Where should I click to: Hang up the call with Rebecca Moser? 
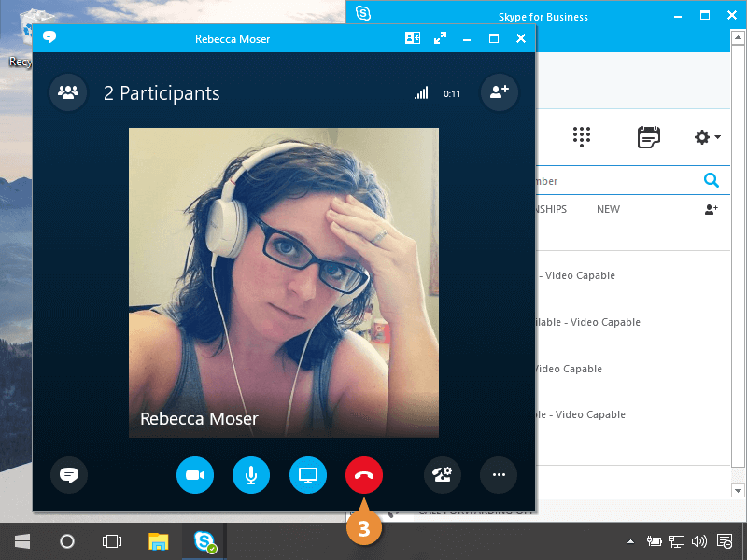pyautogui.click(x=363, y=475)
